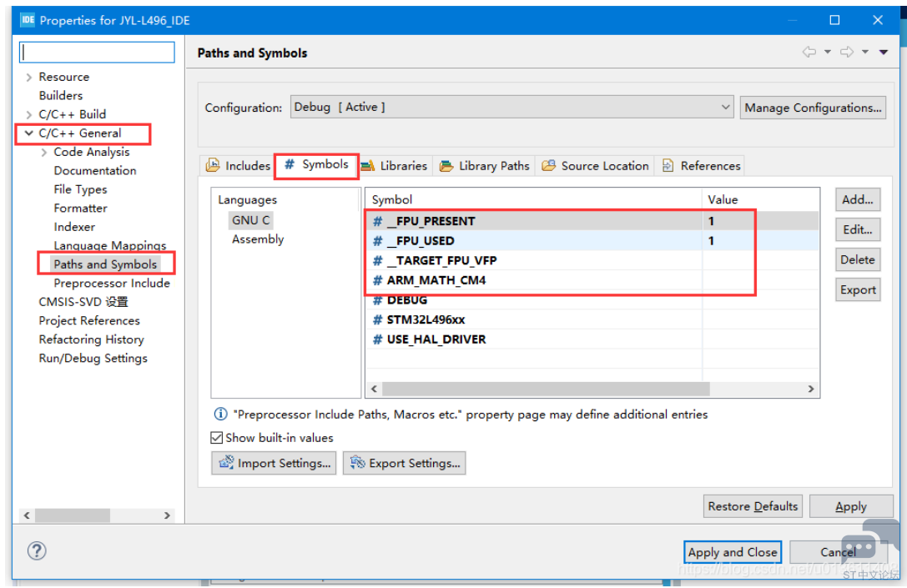The image size is (907, 588).
Task: Select the Source Location tab
Action: 596,166
